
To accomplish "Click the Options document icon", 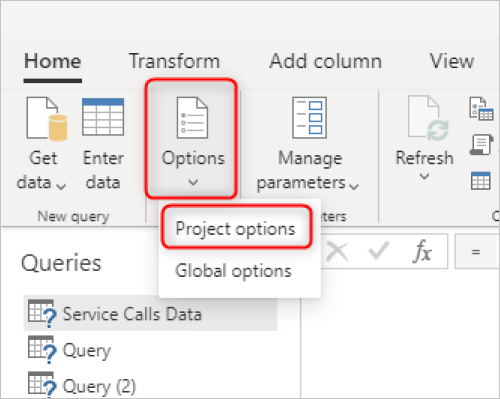I will pos(192,118).
